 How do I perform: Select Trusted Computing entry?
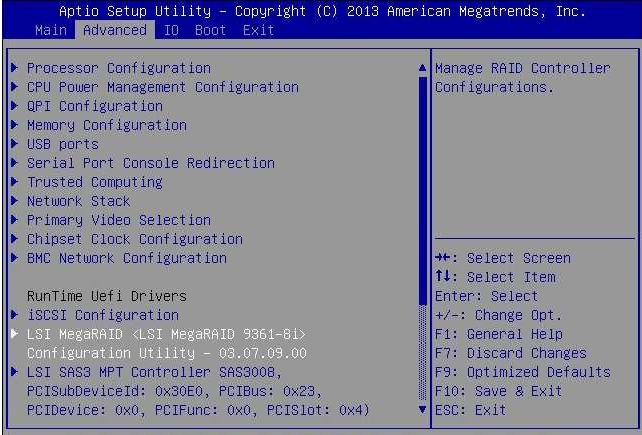pos(95,182)
